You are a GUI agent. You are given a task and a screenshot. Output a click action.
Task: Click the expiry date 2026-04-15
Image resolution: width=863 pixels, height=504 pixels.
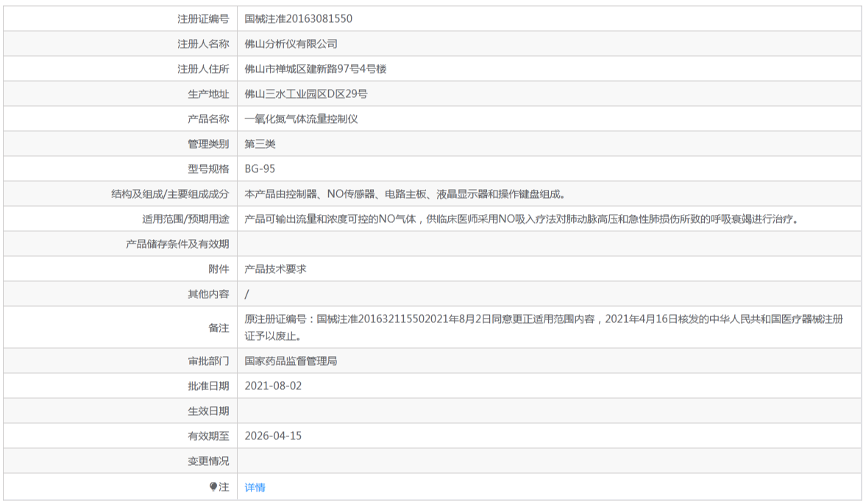coord(273,436)
